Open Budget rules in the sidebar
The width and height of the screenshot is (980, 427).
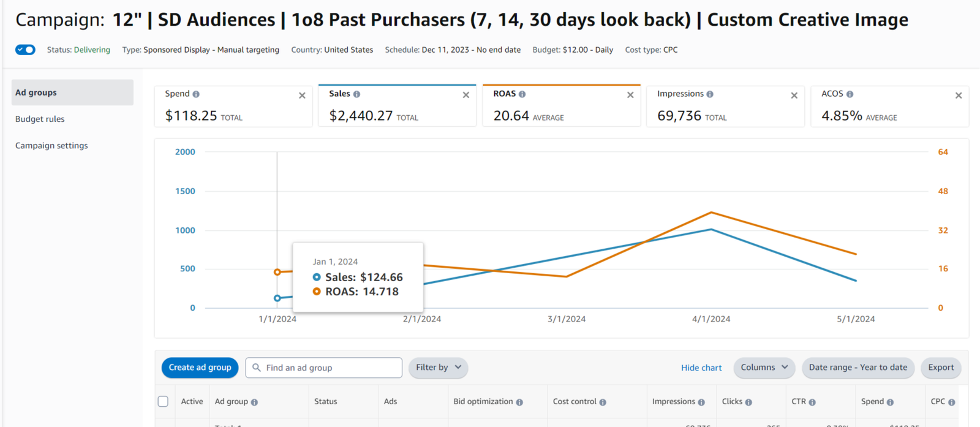coord(40,119)
